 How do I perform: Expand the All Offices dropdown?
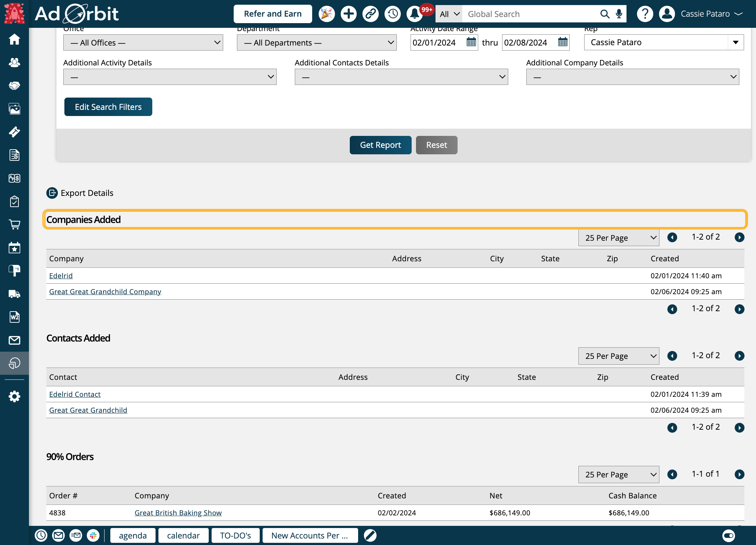pyautogui.click(x=143, y=43)
